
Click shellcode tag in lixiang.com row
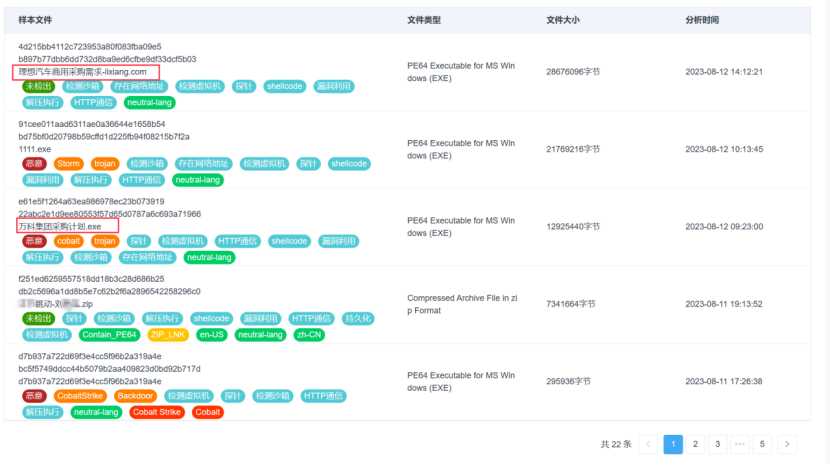click(x=285, y=86)
